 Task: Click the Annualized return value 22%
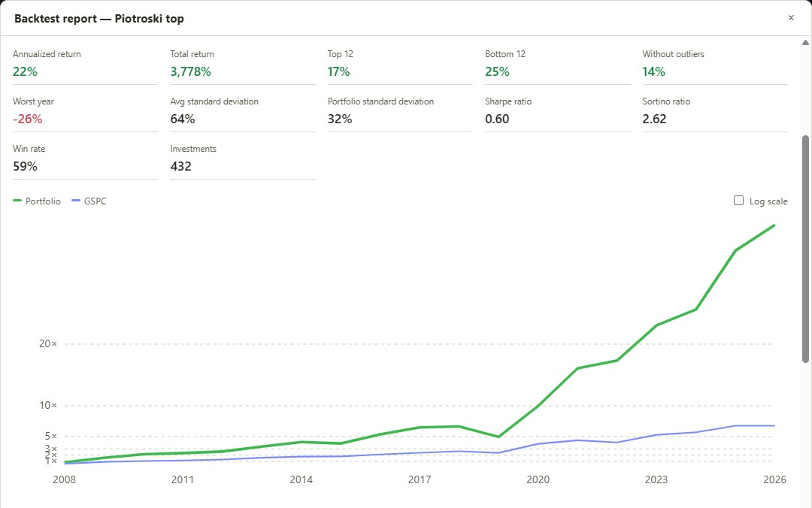pyautogui.click(x=25, y=71)
